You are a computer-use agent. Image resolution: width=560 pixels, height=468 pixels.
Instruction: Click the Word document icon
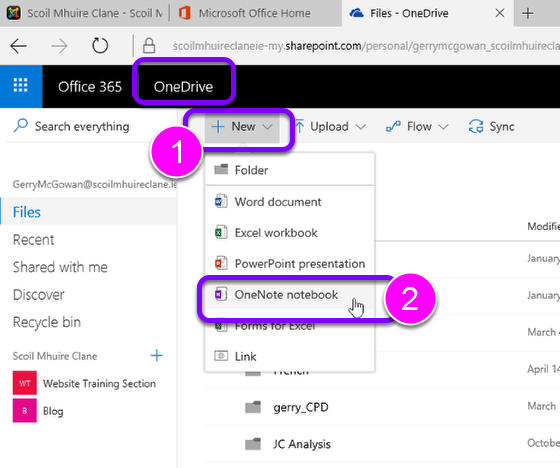(221, 201)
